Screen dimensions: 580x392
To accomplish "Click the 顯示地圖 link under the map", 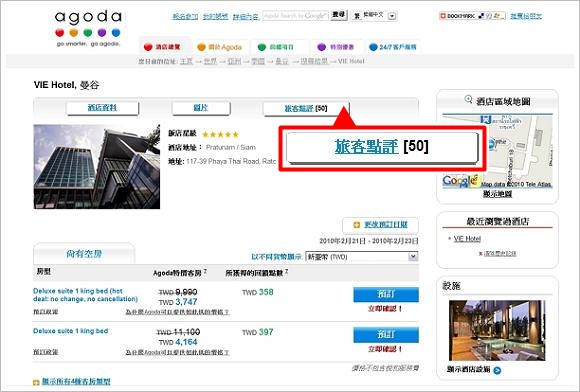I will click(498, 194).
